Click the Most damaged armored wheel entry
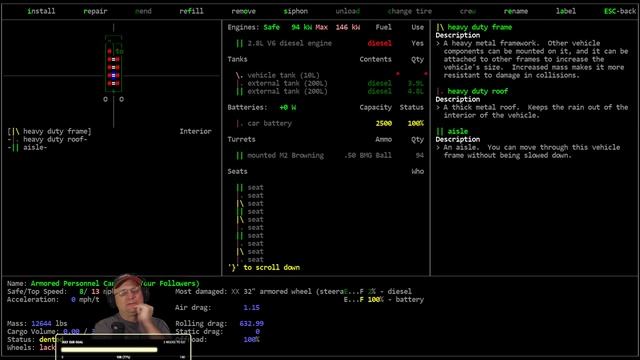The height and width of the screenshot is (360, 640). 260,291
